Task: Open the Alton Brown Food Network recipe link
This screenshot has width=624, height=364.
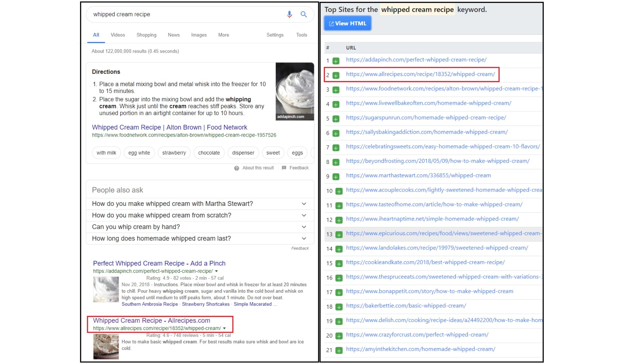Action: [x=170, y=127]
